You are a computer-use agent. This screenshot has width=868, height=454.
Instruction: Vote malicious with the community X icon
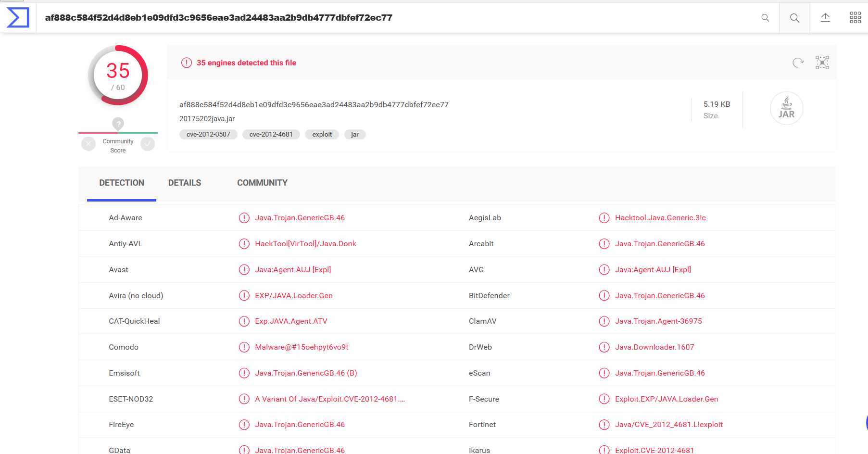(88, 144)
